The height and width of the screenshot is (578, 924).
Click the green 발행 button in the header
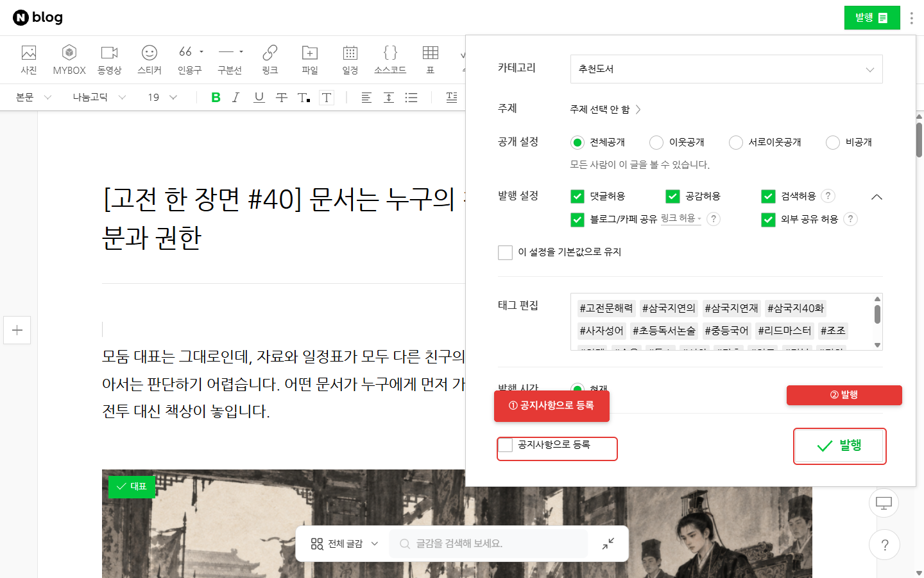click(x=871, y=18)
